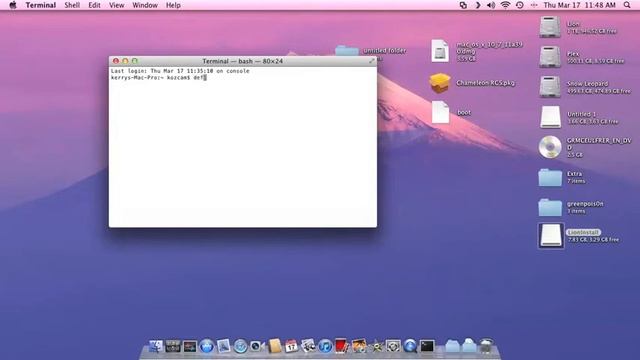The width and height of the screenshot is (640, 360).
Task: Select the LionInstall drive icon
Action: coord(551,236)
